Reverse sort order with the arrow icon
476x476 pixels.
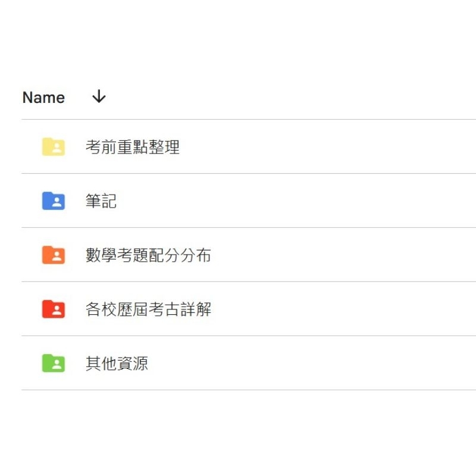click(x=99, y=96)
